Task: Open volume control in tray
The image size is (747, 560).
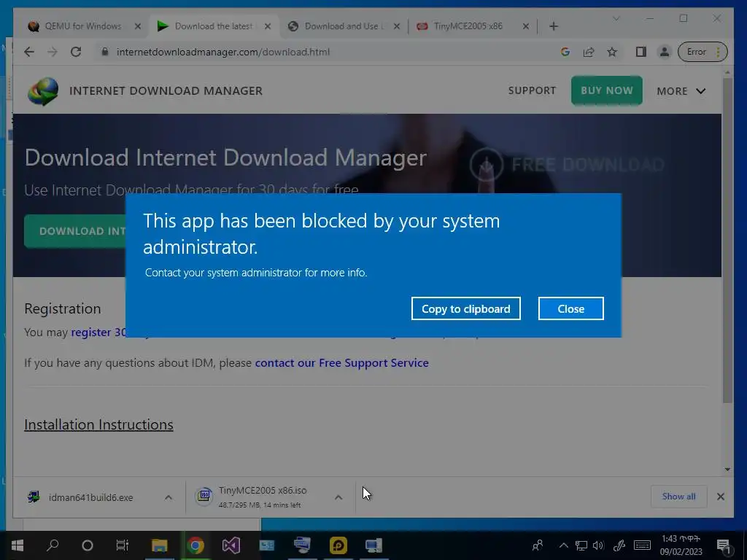Action: pos(598,545)
